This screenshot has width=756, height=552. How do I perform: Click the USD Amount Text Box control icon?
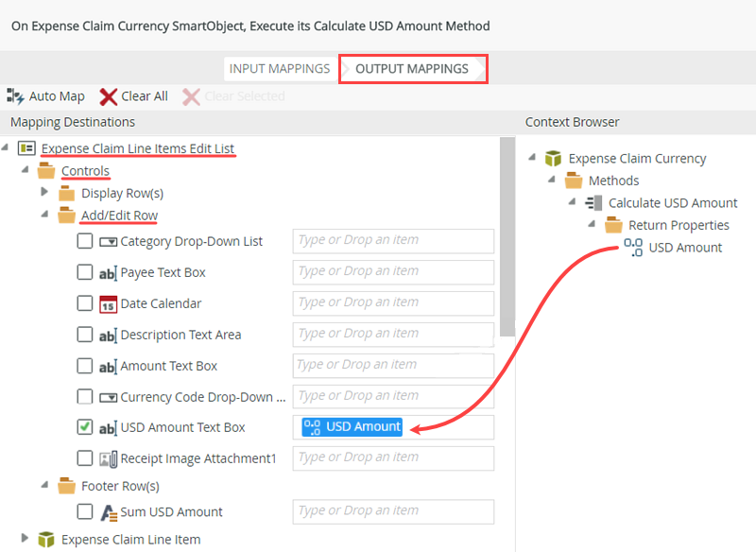pyautogui.click(x=108, y=428)
